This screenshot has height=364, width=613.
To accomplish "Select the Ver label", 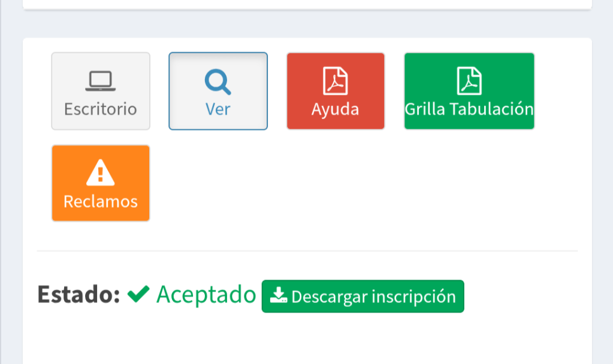I will click(218, 110).
